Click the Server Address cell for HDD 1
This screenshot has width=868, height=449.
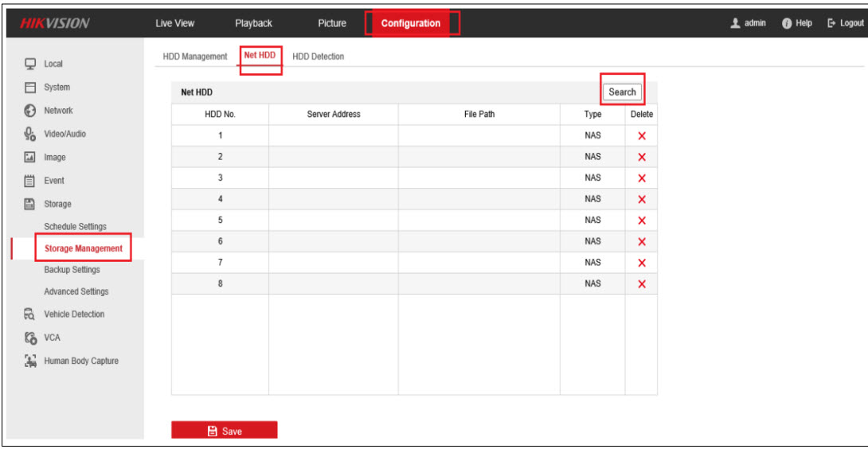coord(333,136)
